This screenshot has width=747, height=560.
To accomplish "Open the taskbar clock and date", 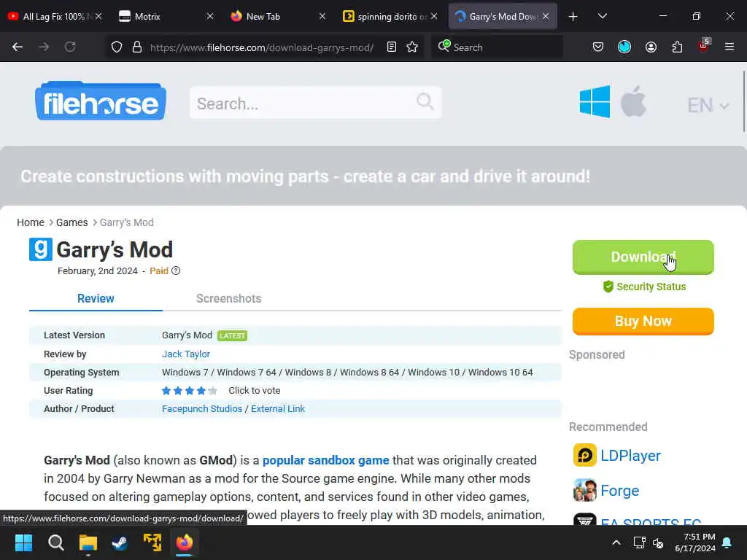I will 695,542.
